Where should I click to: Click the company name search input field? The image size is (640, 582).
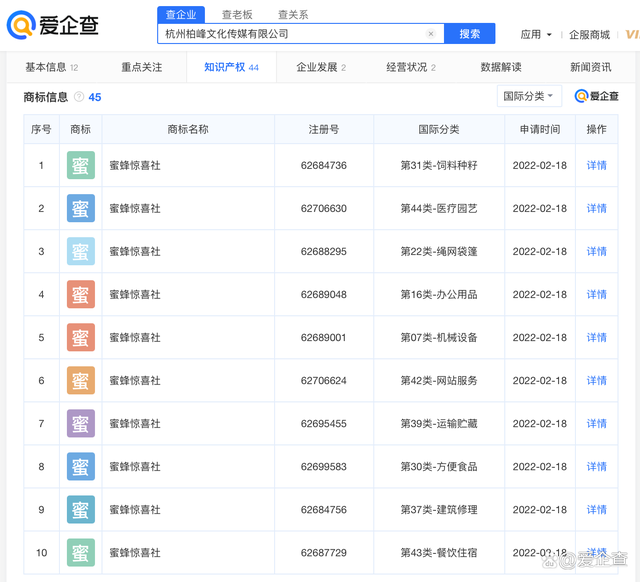pyautogui.click(x=292, y=34)
